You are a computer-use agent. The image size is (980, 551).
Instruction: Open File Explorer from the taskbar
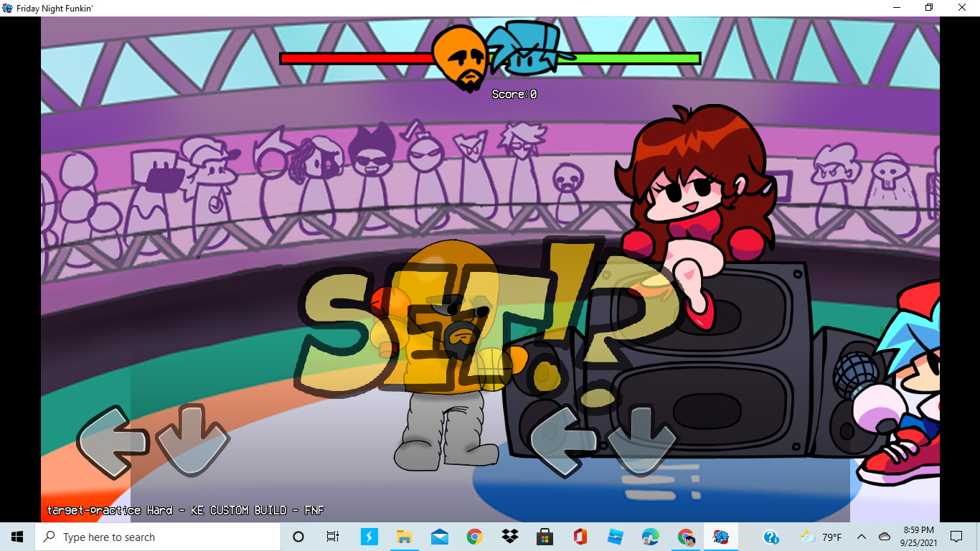[404, 537]
